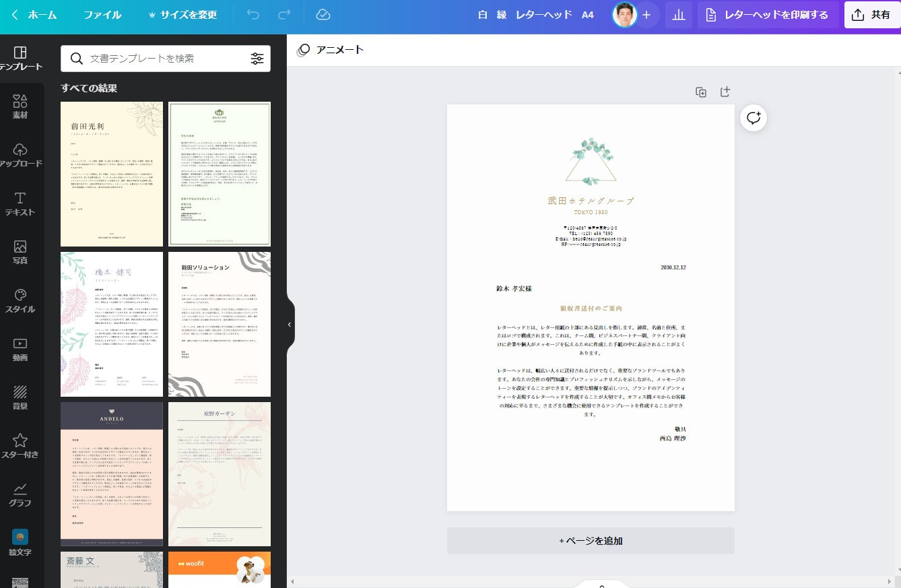Image resolution: width=901 pixels, height=588 pixels.
Task: Click レターヘッドを印刷する button
Action: (767, 15)
